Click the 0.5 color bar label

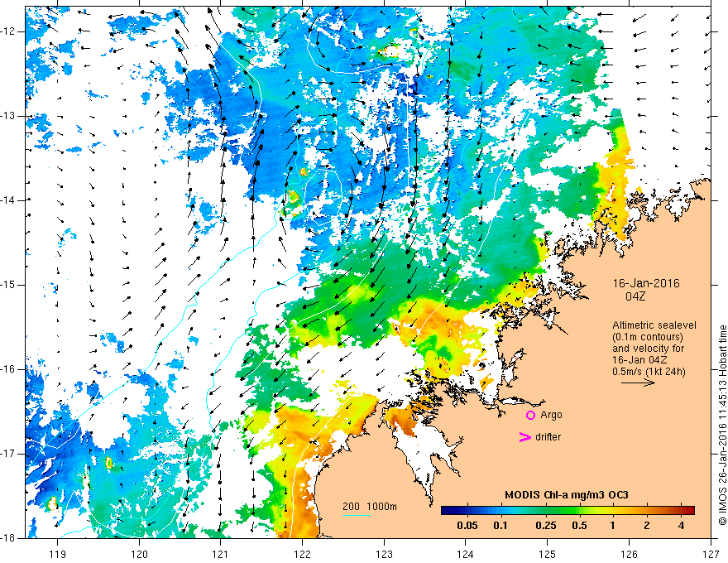[579, 526]
